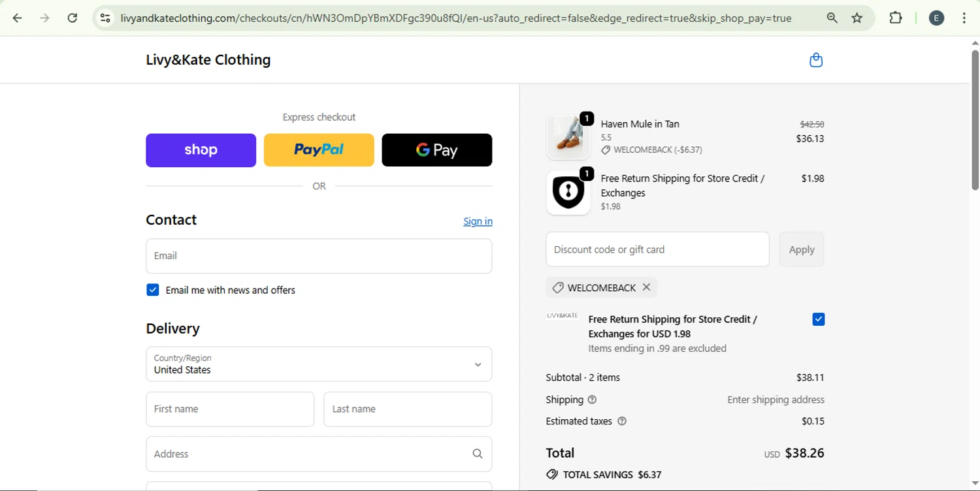Click the Estimated taxes help icon
The width and height of the screenshot is (980, 491).
[x=622, y=421]
